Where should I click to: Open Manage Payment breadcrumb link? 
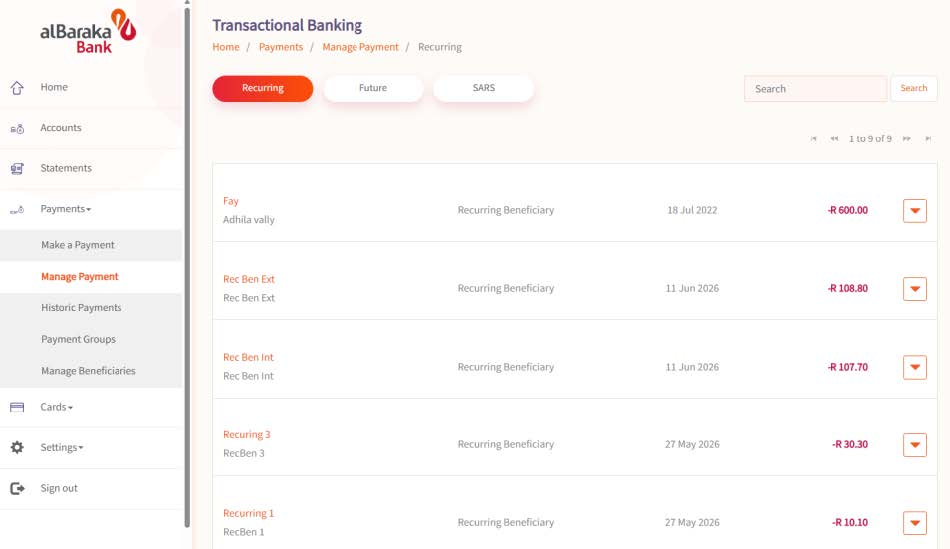[360, 47]
